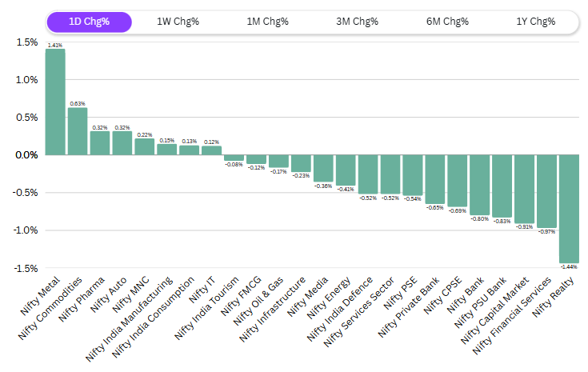Click the Nifty Capital Market axis label
This screenshot has height=372, width=588.
click(494, 310)
